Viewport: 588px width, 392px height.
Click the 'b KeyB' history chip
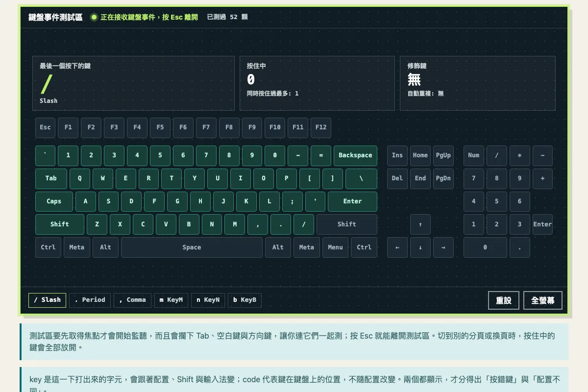tap(245, 300)
